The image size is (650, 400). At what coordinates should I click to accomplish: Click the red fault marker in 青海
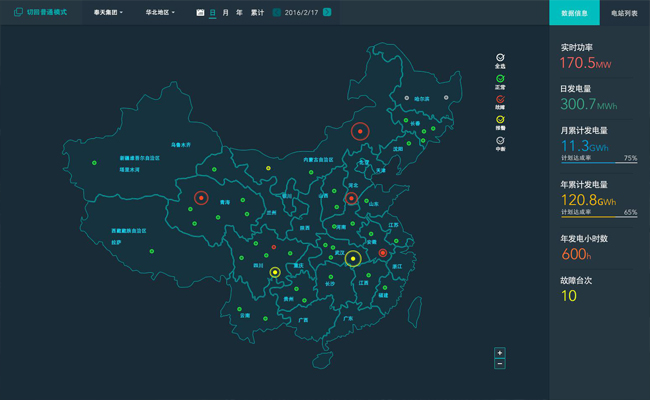tap(201, 198)
